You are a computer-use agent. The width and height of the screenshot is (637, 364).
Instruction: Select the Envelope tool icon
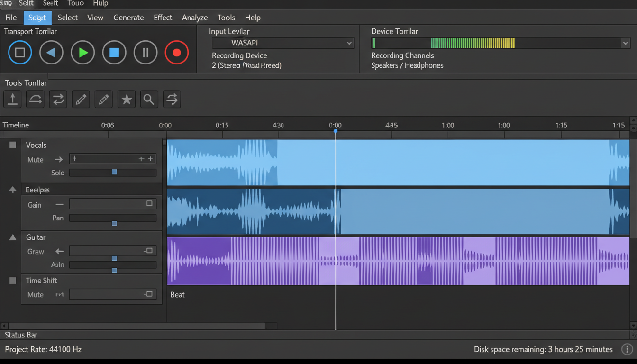[x=35, y=99]
